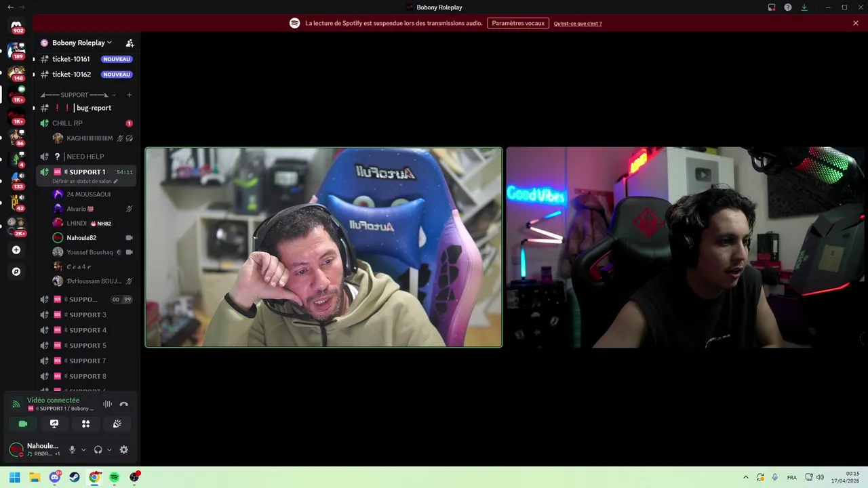Viewport: 868px width, 488px height.
Task: Select user KAGHIIIIIIIIIIM in CHILL RP
Action: point(92,138)
